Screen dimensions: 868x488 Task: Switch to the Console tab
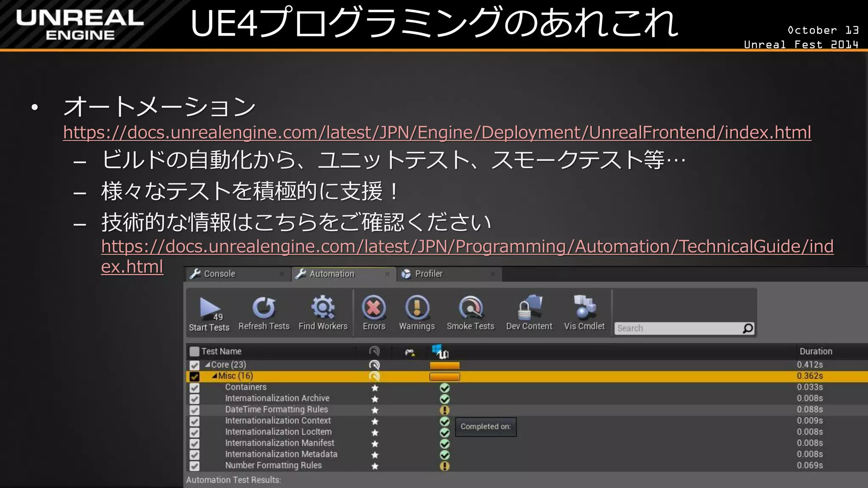coord(238,274)
